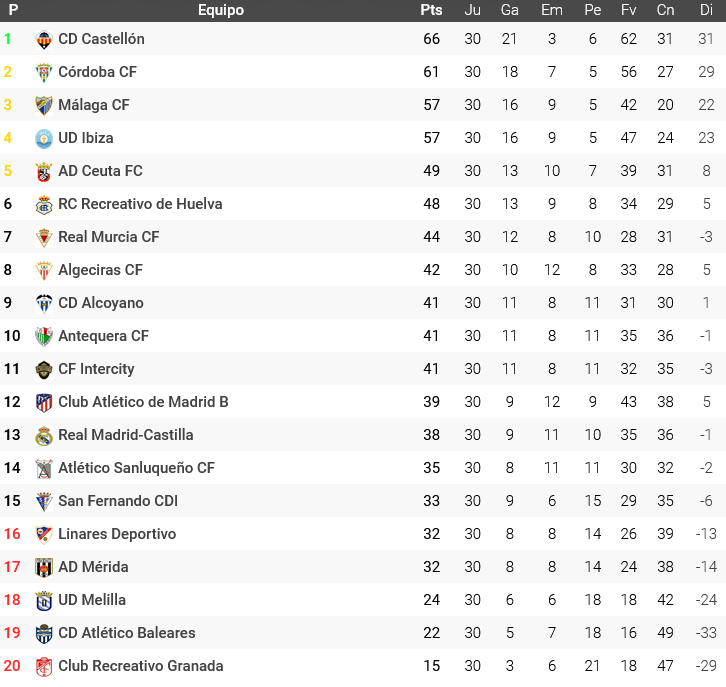Click the UD Melilla club crest
Screen dimensions: 726x687
(44, 601)
